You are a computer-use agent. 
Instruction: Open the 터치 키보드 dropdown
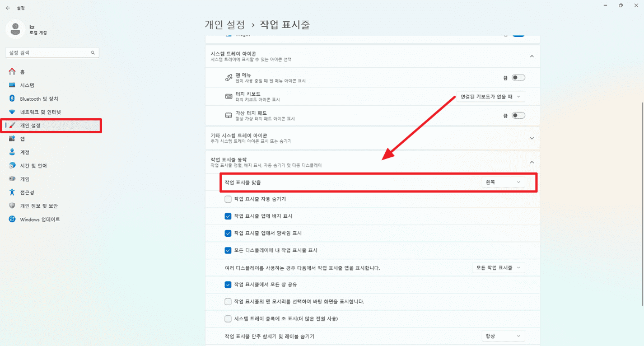tap(491, 96)
